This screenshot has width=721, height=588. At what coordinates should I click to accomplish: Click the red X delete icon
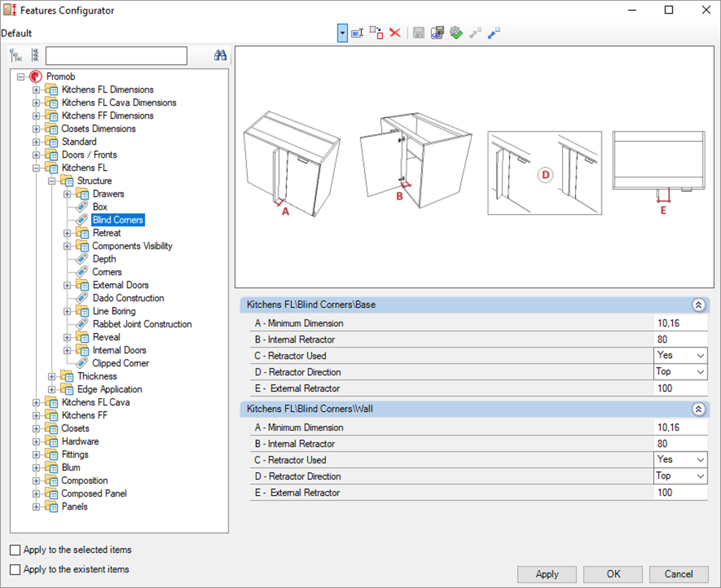(395, 33)
